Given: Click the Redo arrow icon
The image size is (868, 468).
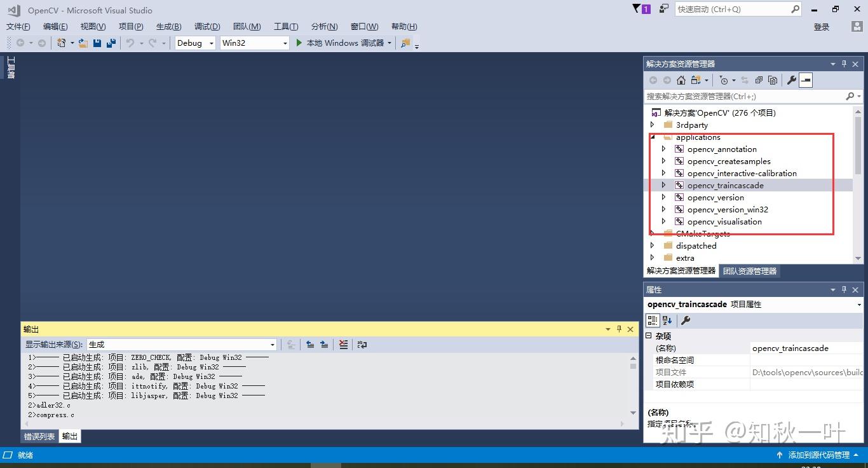Looking at the screenshot, I should (153, 43).
